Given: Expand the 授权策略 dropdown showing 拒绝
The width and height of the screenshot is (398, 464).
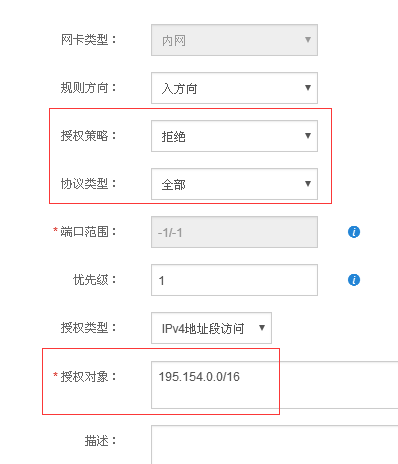Looking at the screenshot, I should pos(234,136).
